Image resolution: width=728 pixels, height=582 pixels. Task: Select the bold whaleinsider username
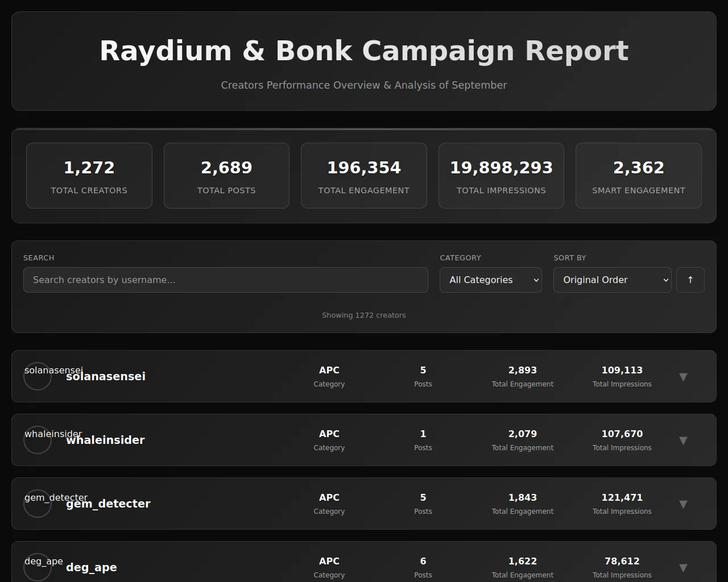[x=105, y=440]
